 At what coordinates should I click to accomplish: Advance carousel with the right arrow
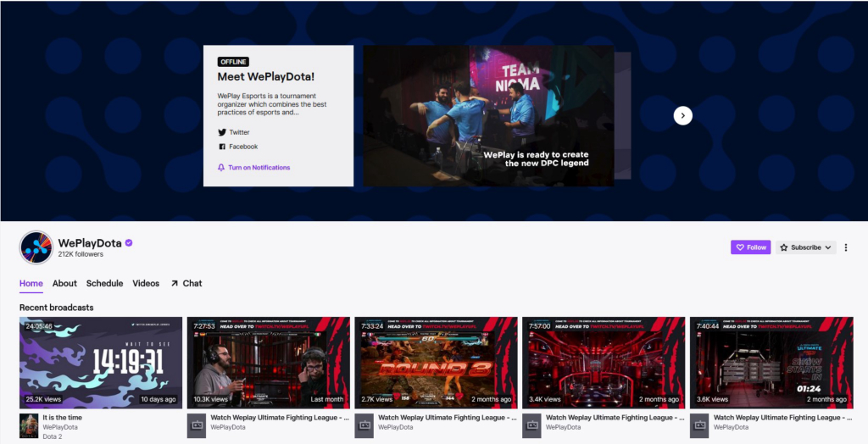click(x=682, y=116)
